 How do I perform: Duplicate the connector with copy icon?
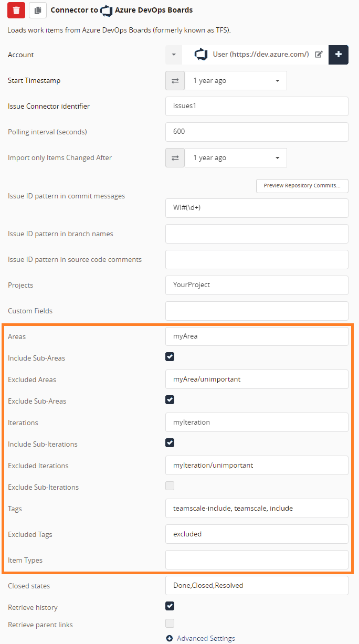coord(37,10)
